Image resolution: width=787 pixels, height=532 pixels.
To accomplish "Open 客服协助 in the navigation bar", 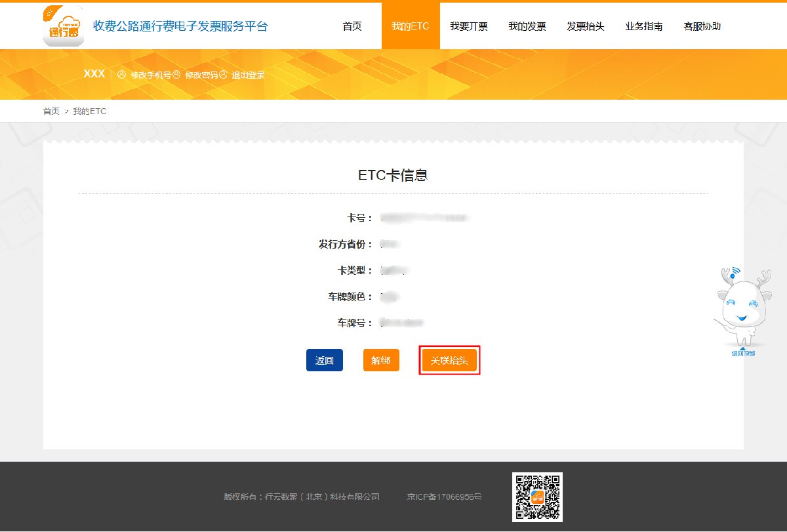I will point(702,26).
